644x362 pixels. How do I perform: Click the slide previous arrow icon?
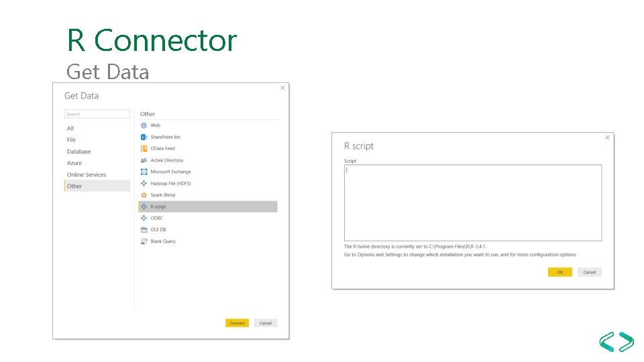[x=607, y=342]
